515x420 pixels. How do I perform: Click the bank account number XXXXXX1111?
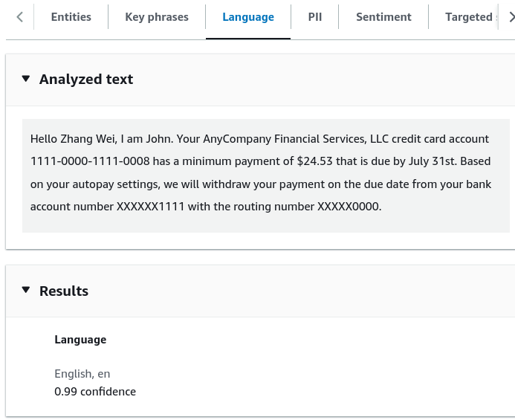(150, 207)
